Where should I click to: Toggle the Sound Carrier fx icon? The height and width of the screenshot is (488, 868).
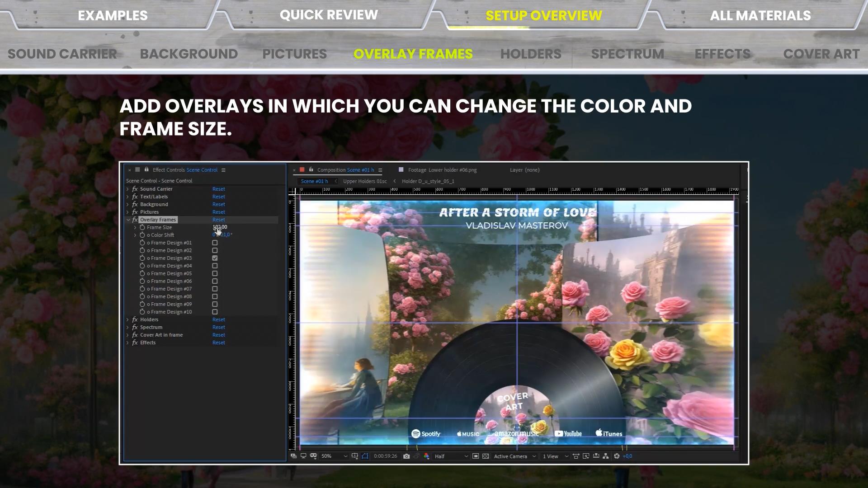[135, 189]
